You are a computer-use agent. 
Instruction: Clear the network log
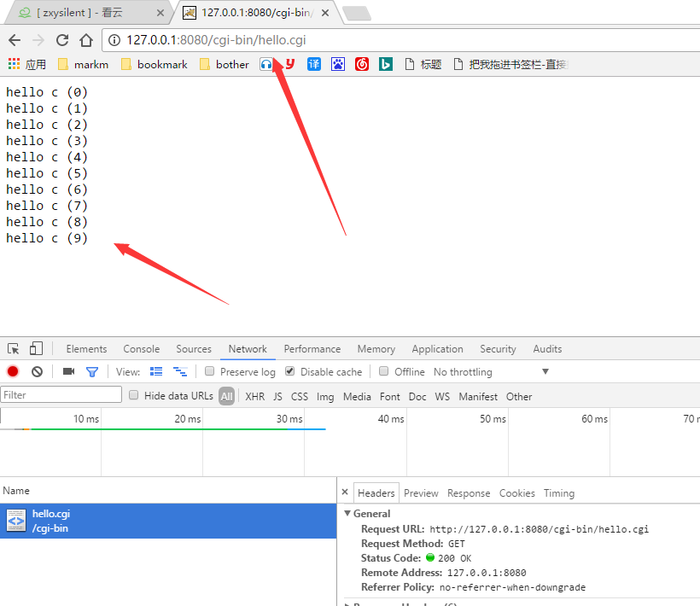tap(37, 372)
